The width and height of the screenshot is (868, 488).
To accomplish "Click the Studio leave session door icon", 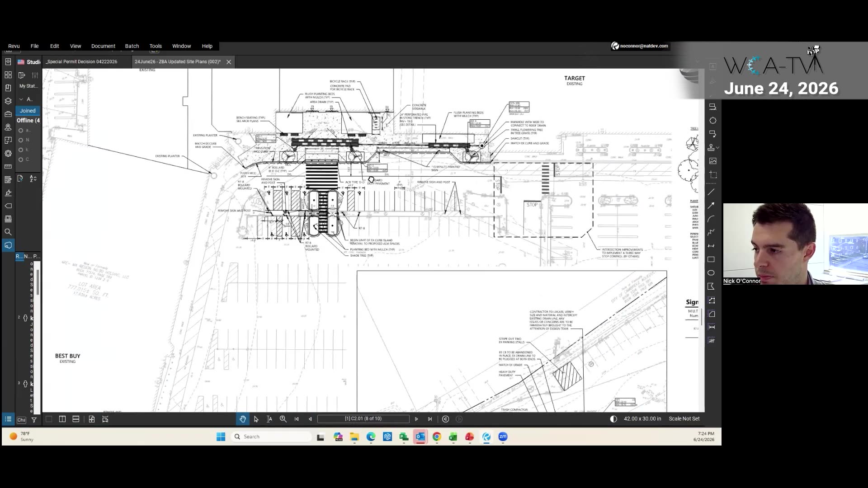I will click(22, 75).
